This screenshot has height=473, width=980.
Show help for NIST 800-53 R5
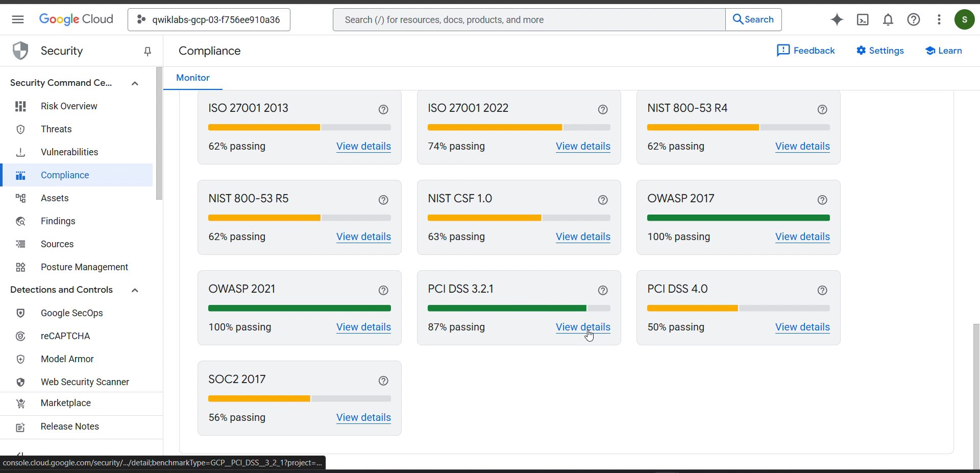[383, 200]
